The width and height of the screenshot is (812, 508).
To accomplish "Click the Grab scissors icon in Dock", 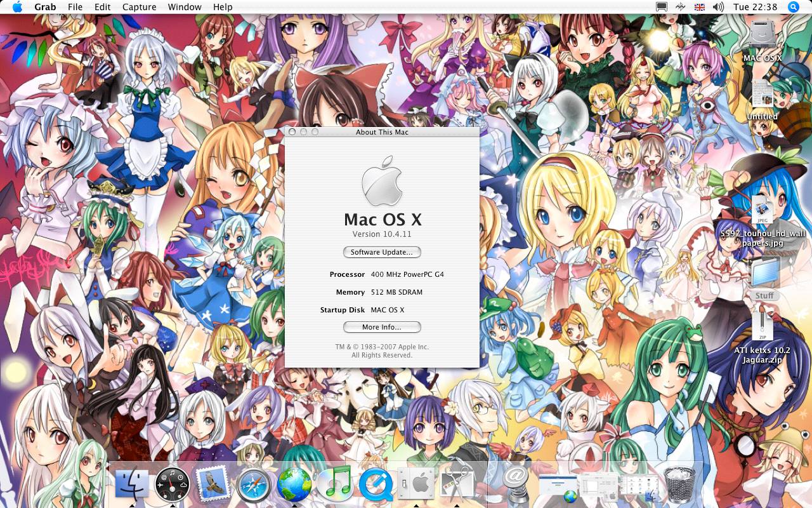I will click(457, 484).
